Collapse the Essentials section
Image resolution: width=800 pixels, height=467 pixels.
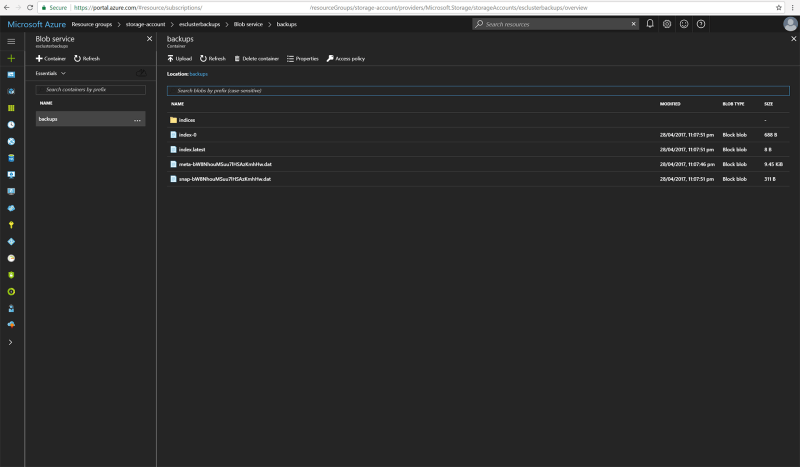point(51,73)
